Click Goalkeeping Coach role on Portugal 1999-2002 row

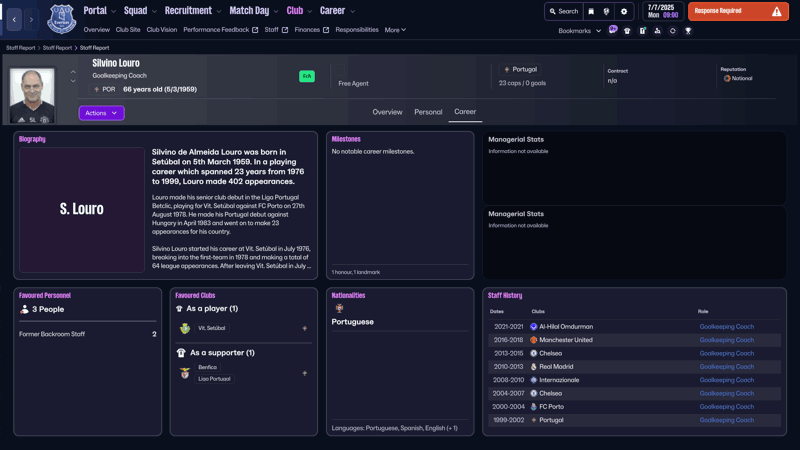tap(727, 420)
